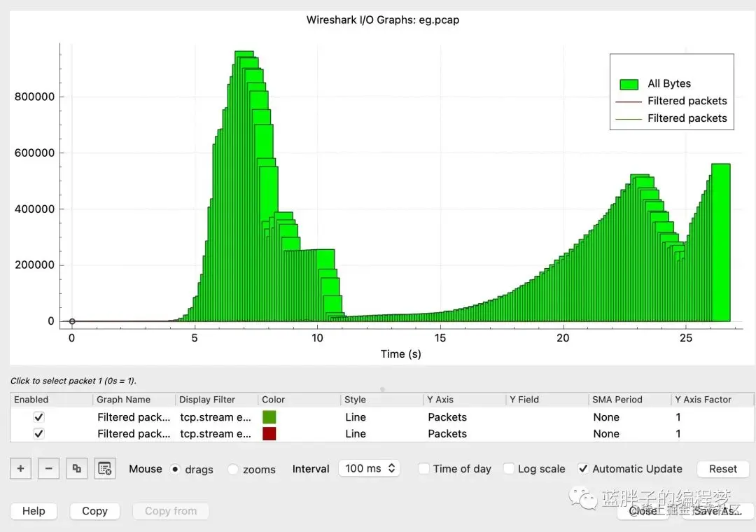Click the All Bytes green legend swatch
756x532 pixels.
coord(629,85)
